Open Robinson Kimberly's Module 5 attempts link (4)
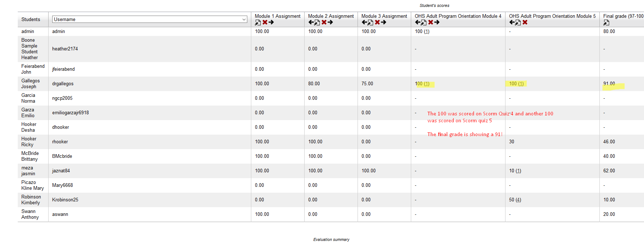This screenshot has height=242, width=644. click(518, 200)
